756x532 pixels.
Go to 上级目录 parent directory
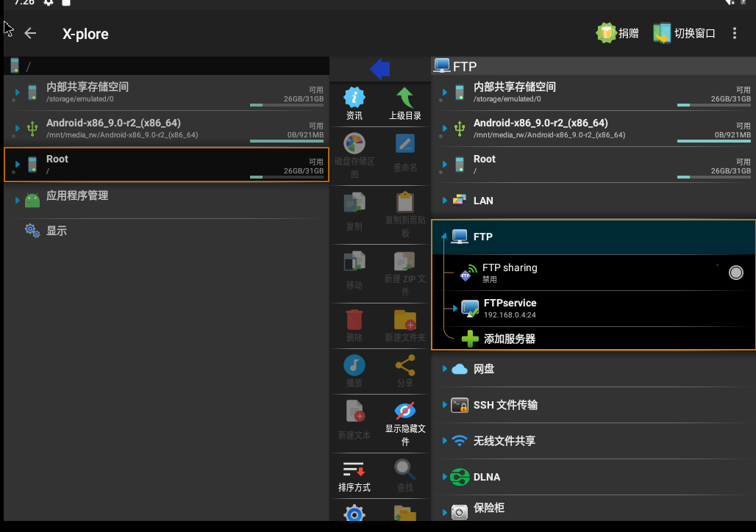[404, 103]
